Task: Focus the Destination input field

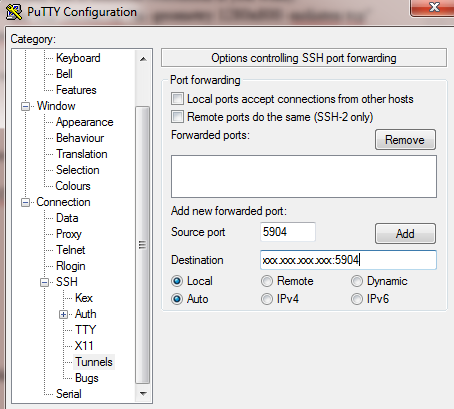Action: [x=348, y=260]
